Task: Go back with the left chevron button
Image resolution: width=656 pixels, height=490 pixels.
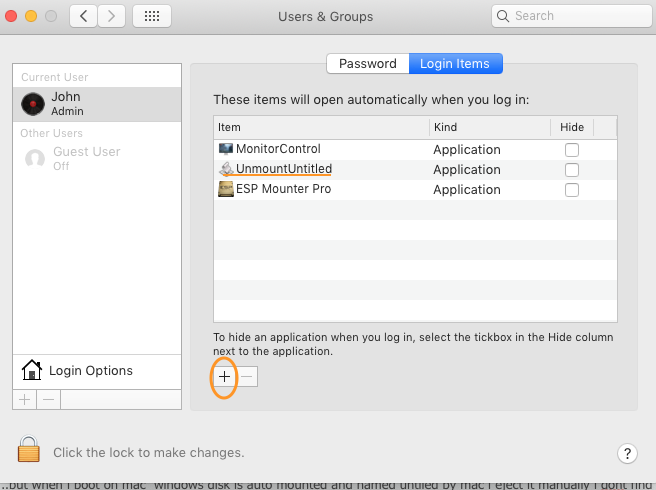Action: point(83,16)
